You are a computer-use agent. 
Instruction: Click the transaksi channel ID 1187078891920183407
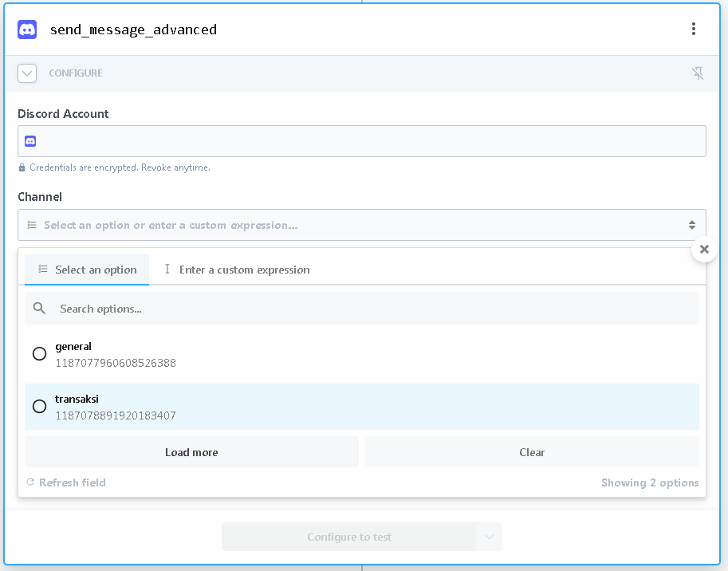click(116, 415)
